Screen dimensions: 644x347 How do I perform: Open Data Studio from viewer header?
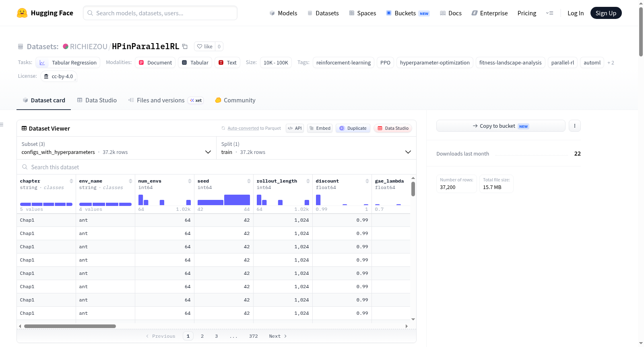point(393,128)
